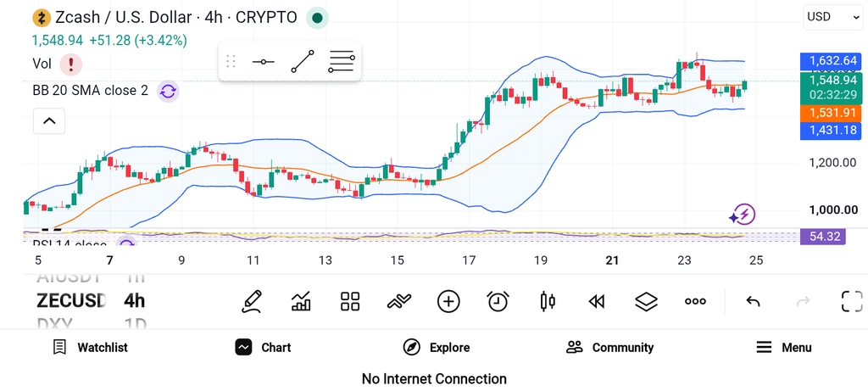The width and height of the screenshot is (868, 391).
Task: Click the +51.28 (+3.42%) price change text
Action: tap(138, 41)
